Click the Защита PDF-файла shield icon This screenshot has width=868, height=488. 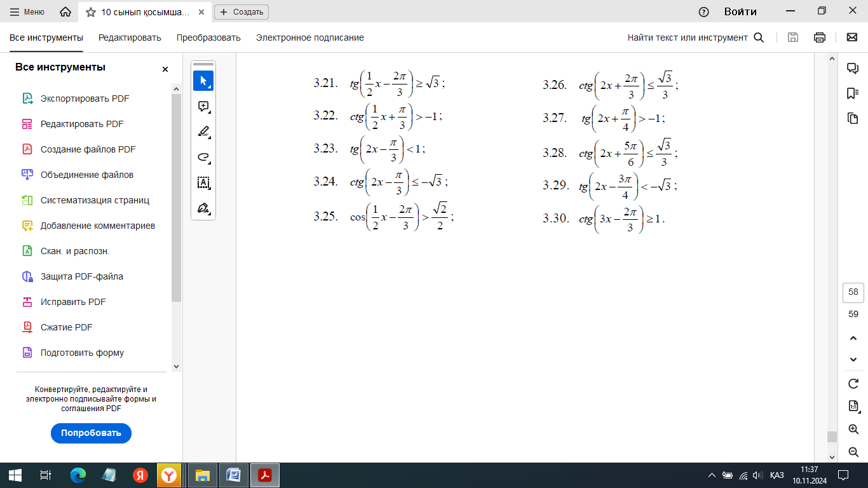27,276
